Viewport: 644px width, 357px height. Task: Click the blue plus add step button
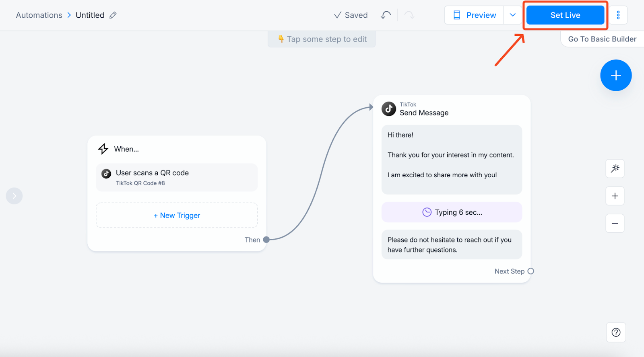pos(615,76)
